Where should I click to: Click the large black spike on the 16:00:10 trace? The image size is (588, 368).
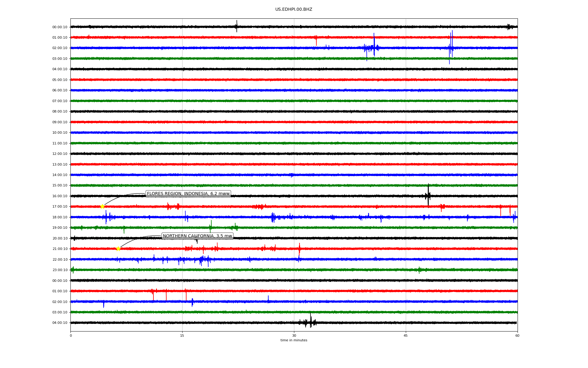428,195
